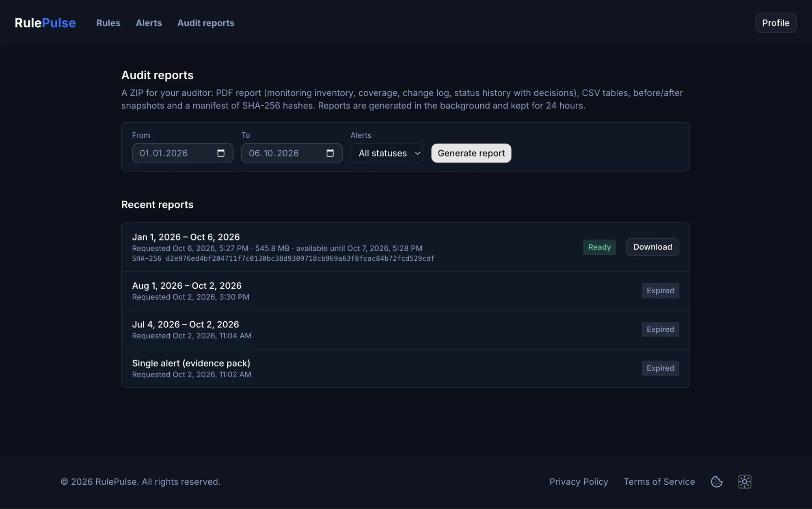Viewport: 812px width, 509px height.
Task: Click Expired badge for Aug 1 report
Action: click(661, 291)
